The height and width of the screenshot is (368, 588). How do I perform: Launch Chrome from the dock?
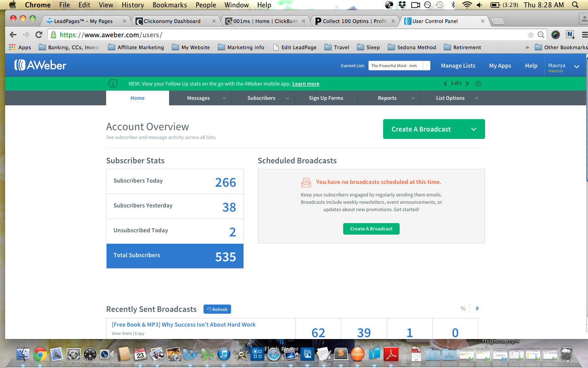[x=40, y=354]
